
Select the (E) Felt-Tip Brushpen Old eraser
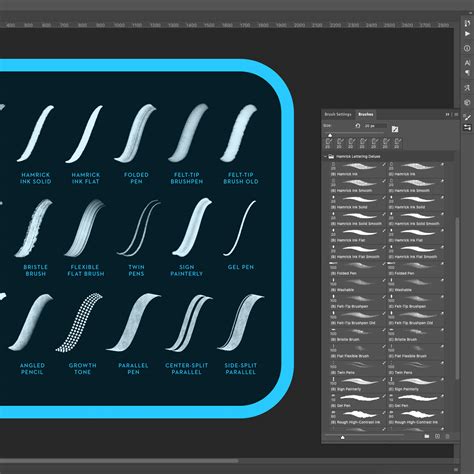coord(416,318)
